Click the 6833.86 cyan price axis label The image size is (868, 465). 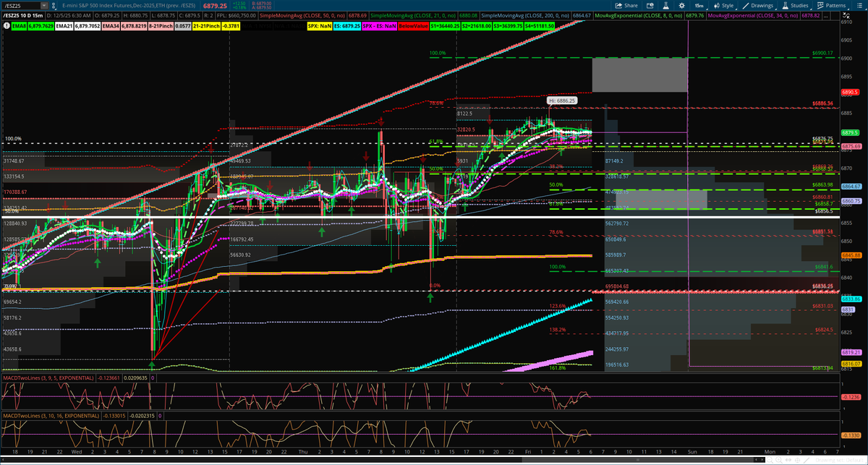(x=851, y=299)
